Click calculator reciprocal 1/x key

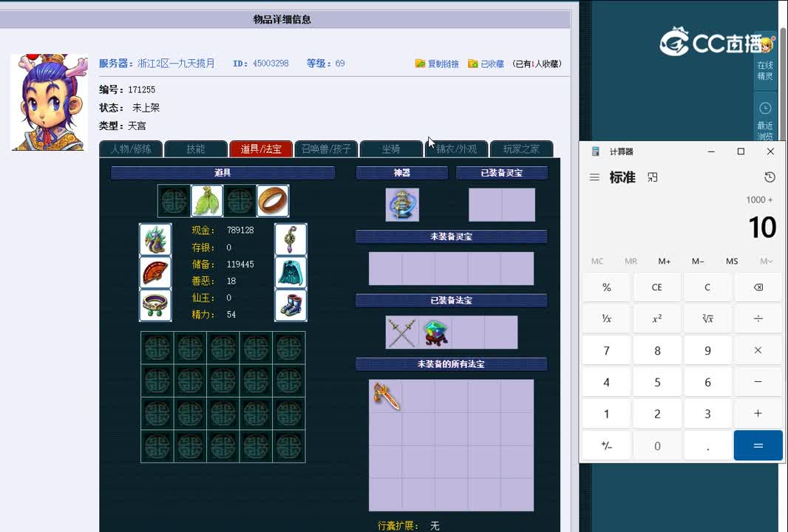pos(607,318)
